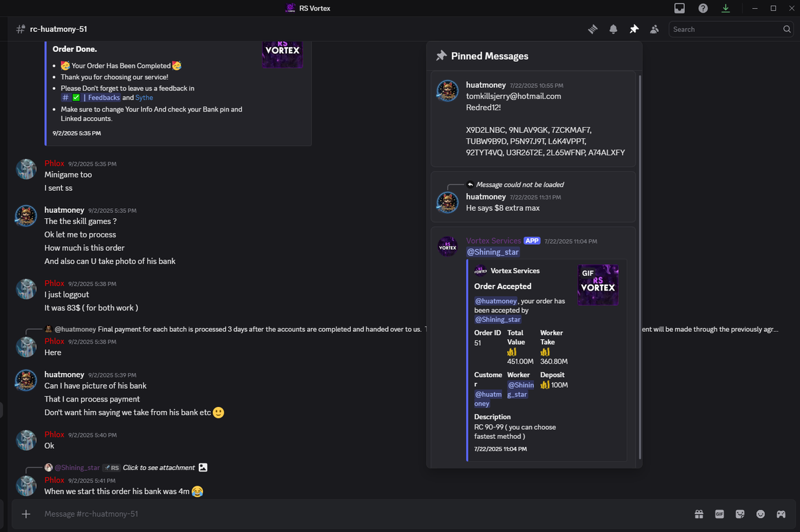Click the 'Order Accepted' embed title

502,287
